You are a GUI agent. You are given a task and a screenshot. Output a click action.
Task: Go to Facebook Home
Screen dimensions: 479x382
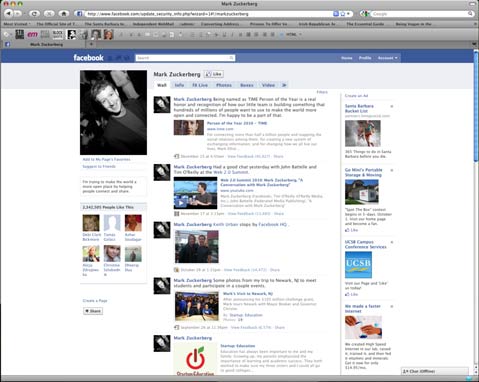[347, 58]
